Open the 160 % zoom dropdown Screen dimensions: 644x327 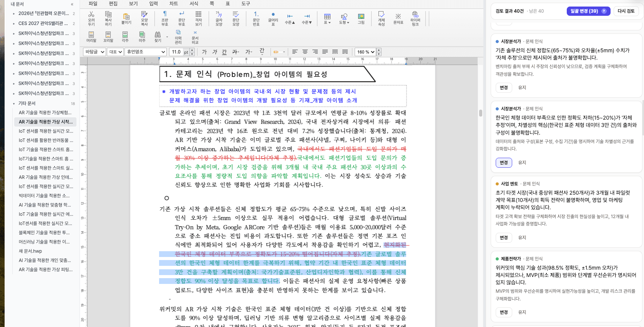click(x=366, y=52)
